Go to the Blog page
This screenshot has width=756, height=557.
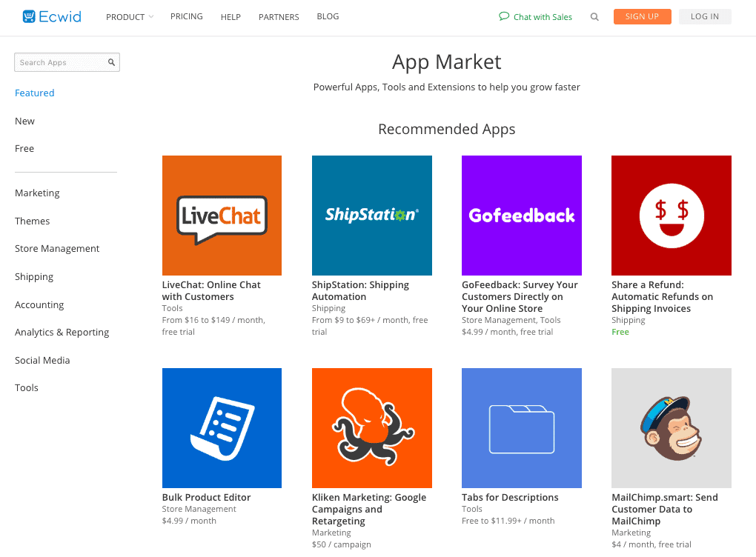[x=328, y=16]
